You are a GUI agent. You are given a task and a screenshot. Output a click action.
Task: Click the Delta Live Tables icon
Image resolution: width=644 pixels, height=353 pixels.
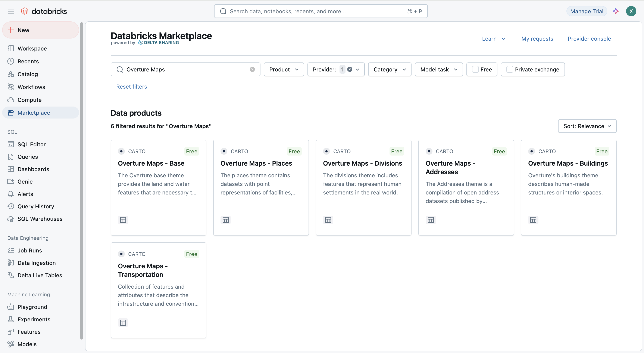(x=10, y=275)
